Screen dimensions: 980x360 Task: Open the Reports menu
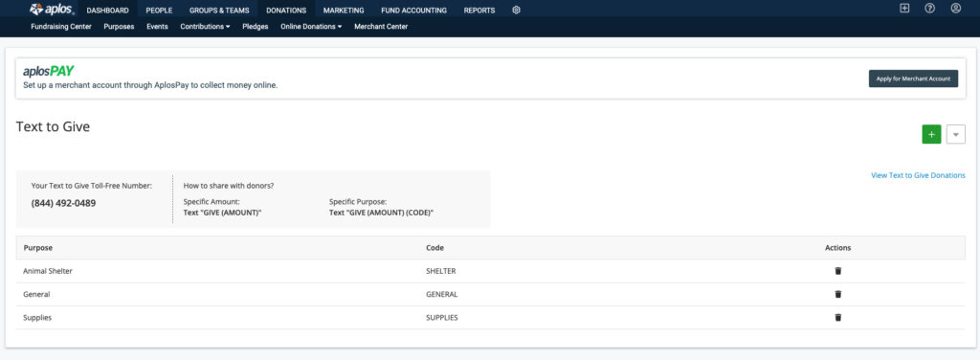(x=479, y=11)
